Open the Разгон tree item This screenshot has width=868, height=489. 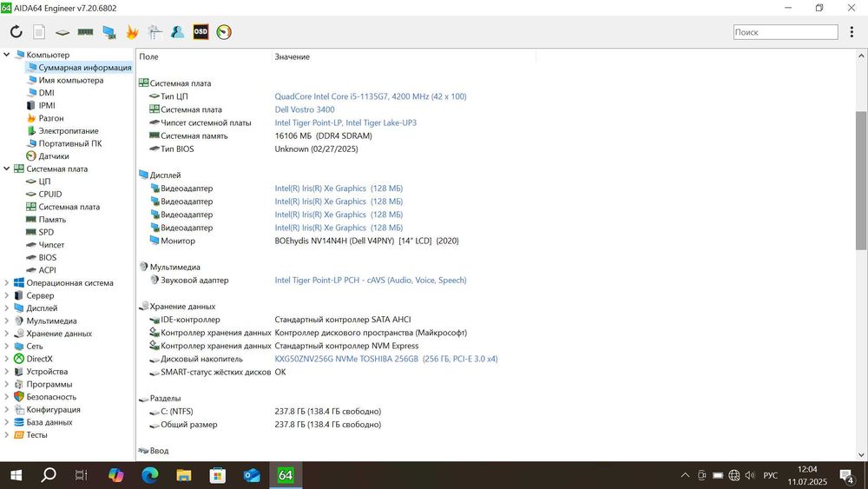coord(45,118)
